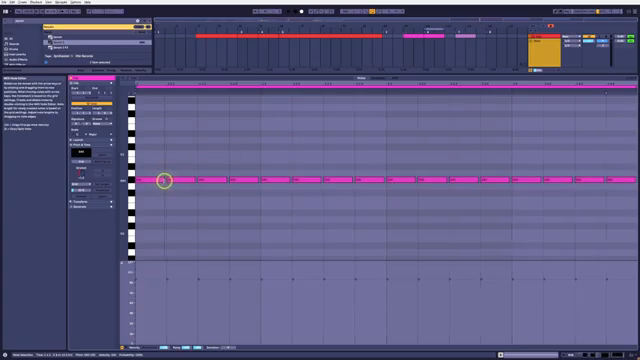Viewport: 640px width, 360px height.
Task: Click the pink loop brace above notes
Action: click(386, 87)
